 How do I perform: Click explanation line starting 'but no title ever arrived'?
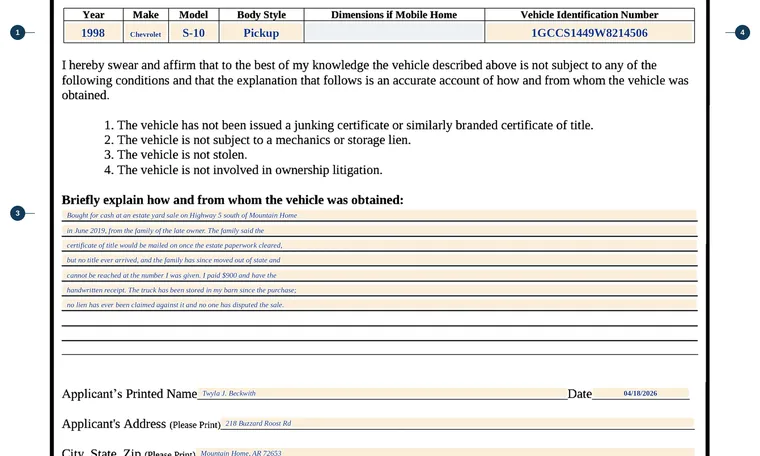[379, 260]
